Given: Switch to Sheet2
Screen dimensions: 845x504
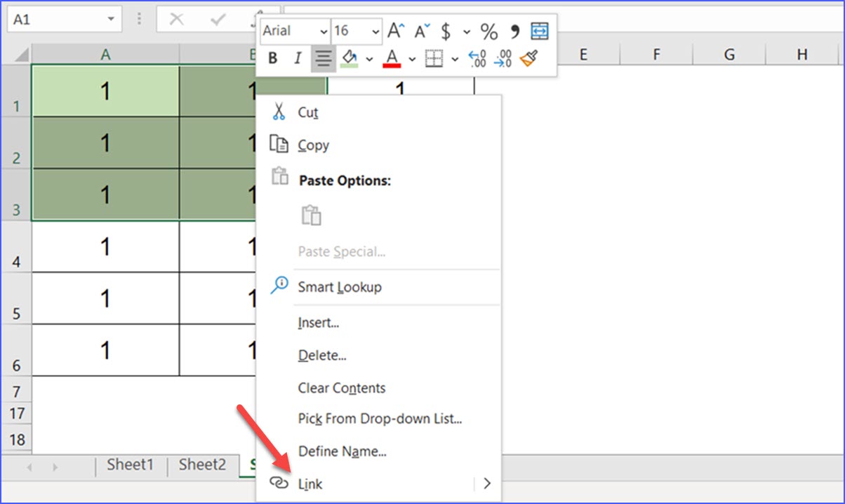Looking at the screenshot, I should 202,465.
